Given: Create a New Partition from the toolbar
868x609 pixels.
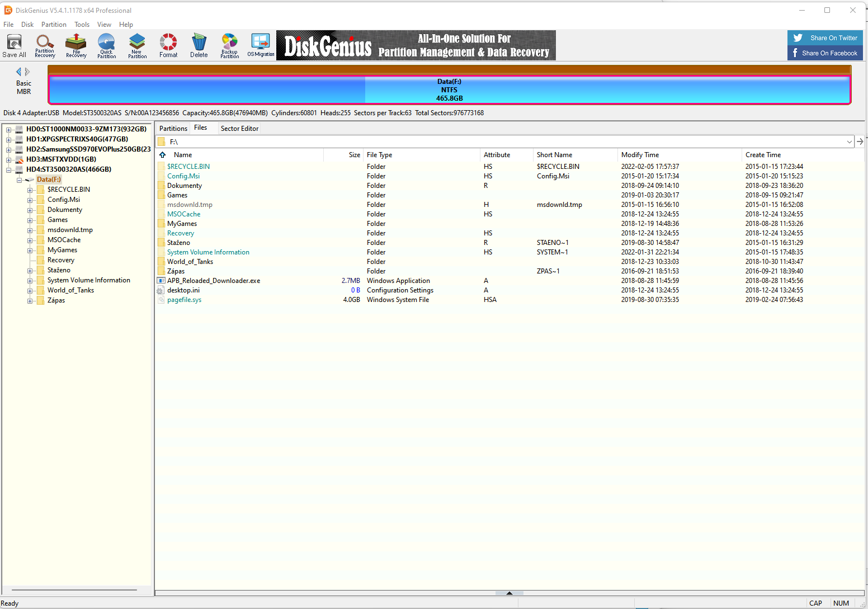Looking at the screenshot, I should 137,45.
